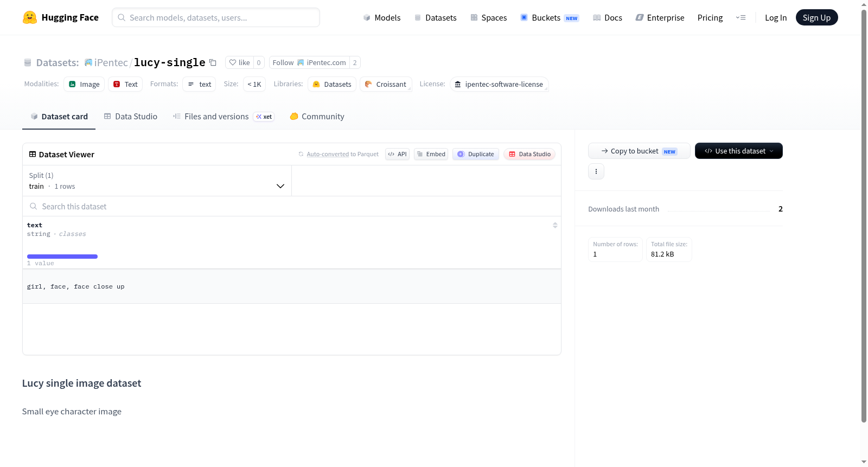Select the Image modality tag
The height and width of the screenshot is (467, 868).
pos(84,85)
